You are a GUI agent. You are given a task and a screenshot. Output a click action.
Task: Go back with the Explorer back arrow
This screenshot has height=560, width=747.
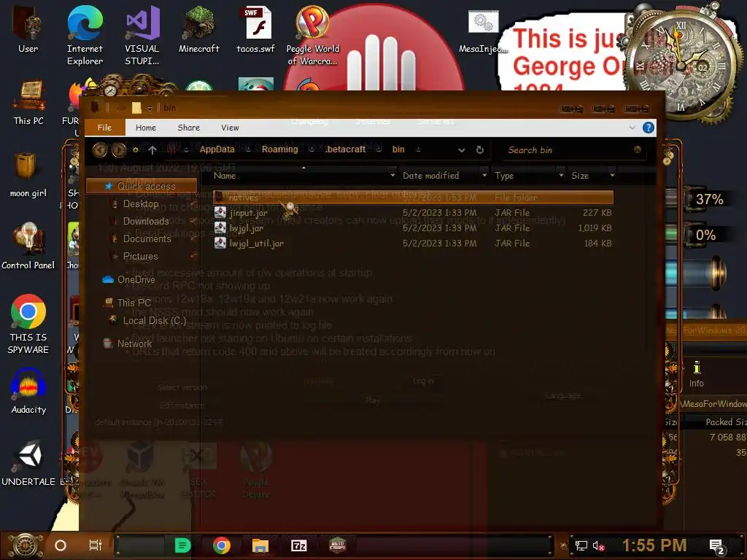coord(99,150)
